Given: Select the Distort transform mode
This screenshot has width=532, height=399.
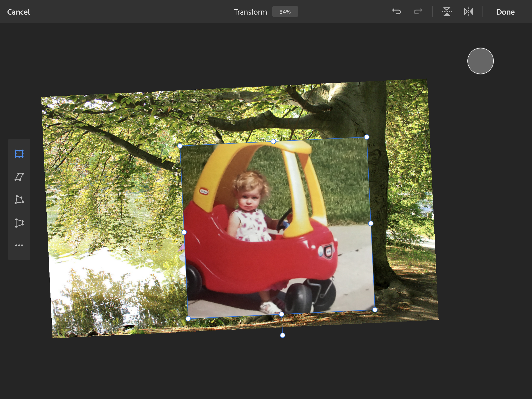Looking at the screenshot, I should [x=19, y=200].
